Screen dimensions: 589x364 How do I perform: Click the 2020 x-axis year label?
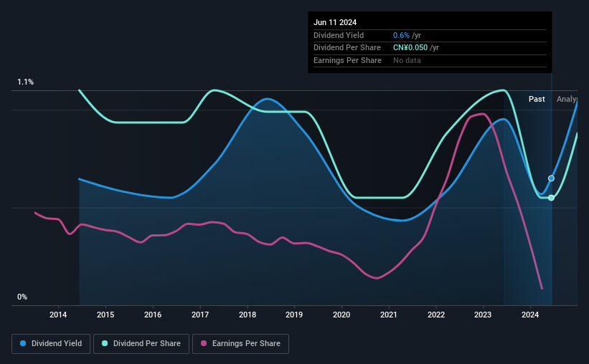[x=341, y=315]
